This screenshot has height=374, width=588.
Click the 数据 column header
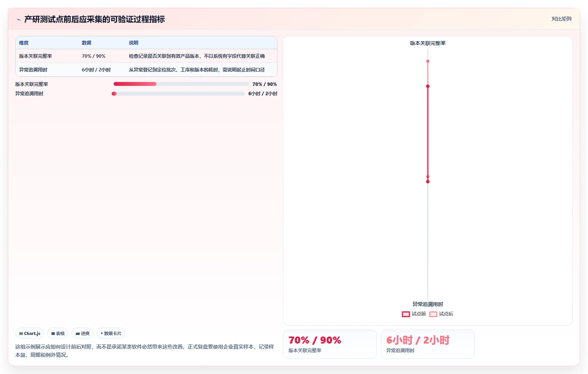(87, 43)
